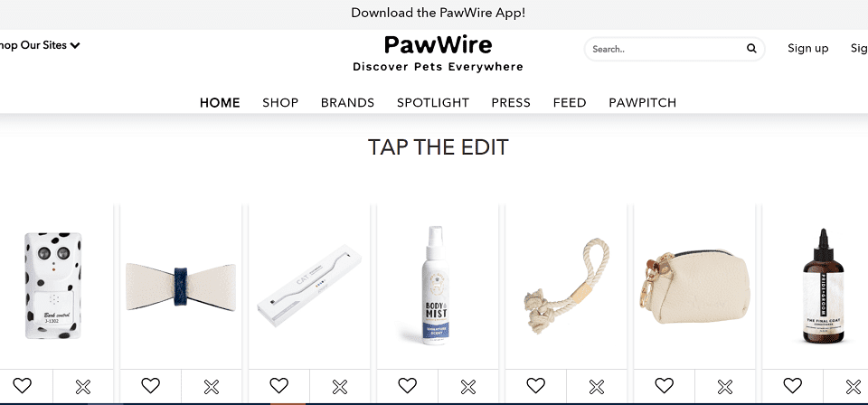This screenshot has height=405, width=868.
Task: Click the Sign up link
Action: (808, 49)
